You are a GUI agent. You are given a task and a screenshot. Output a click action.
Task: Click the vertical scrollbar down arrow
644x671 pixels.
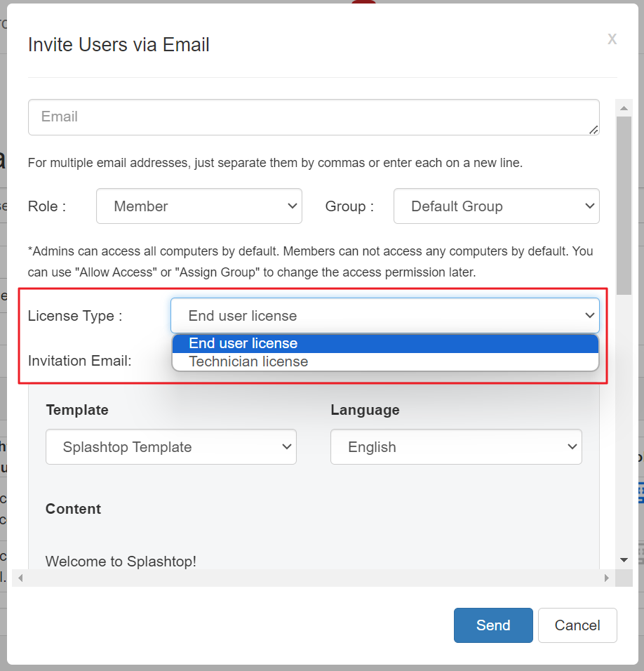coord(624,559)
